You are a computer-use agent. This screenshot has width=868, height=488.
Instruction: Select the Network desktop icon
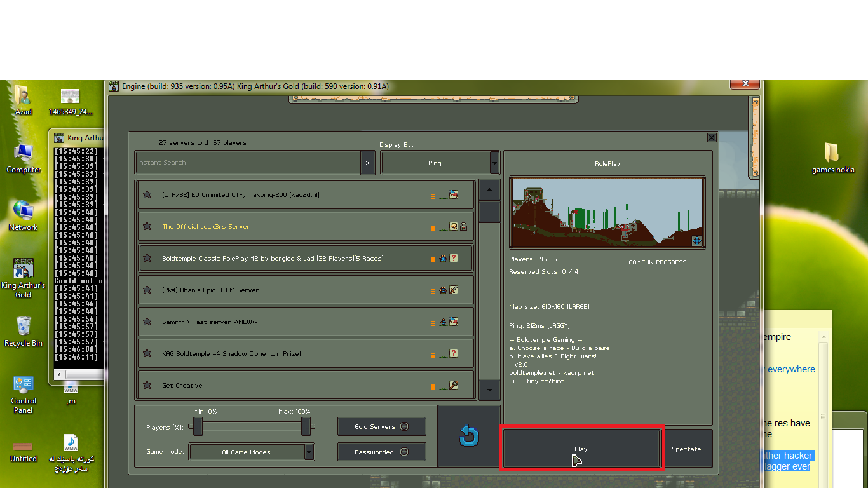24,216
